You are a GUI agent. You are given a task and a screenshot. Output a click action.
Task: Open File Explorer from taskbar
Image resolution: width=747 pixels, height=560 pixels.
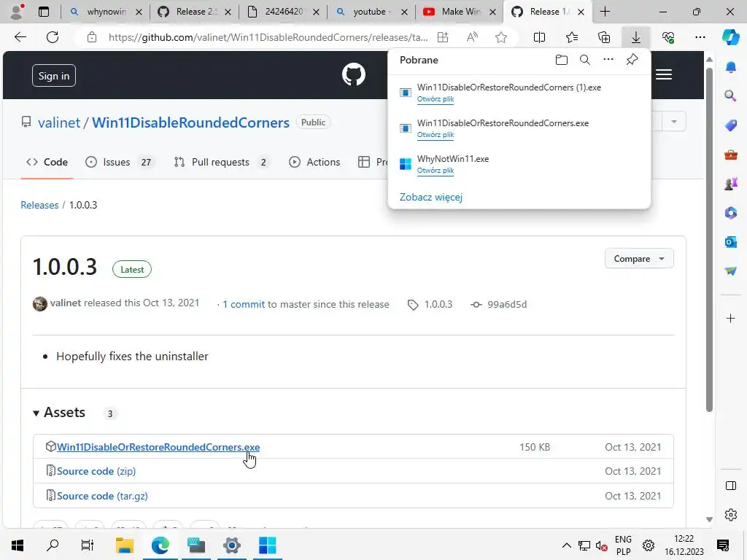click(124, 545)
